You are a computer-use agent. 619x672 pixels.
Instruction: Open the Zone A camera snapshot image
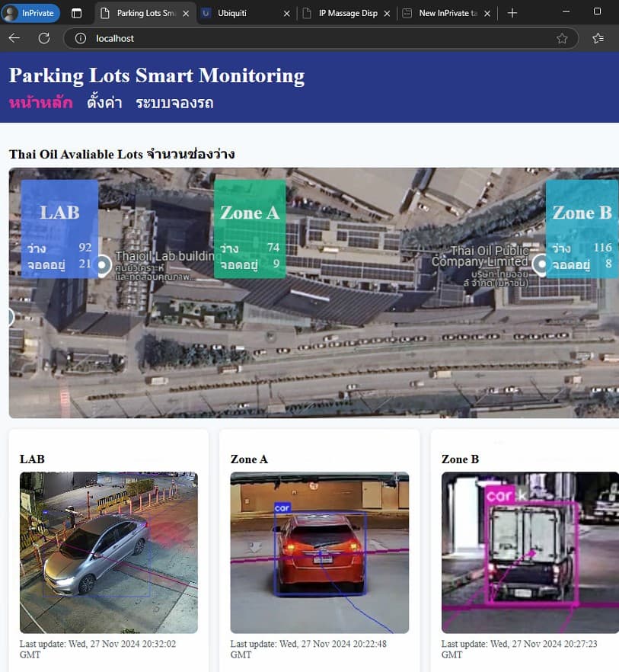point(320,552)
